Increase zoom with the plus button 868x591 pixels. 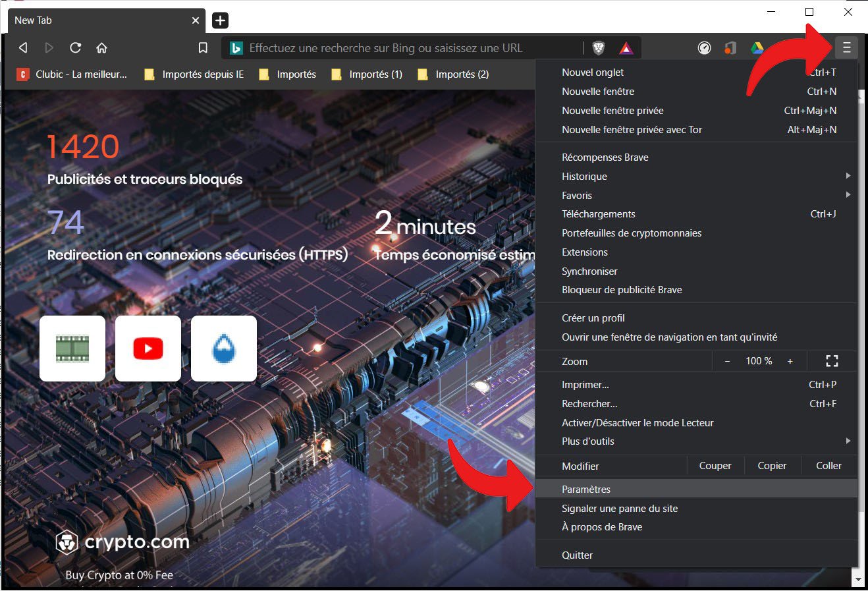pos(790,361)
